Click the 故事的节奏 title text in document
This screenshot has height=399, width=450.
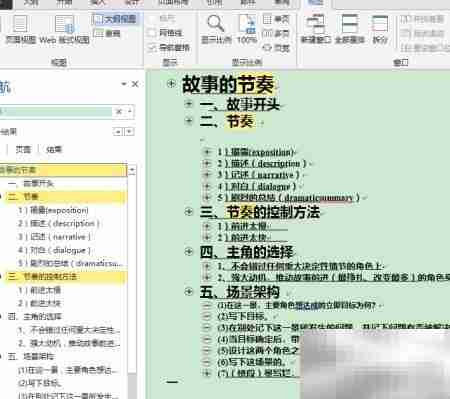(228, 84)
